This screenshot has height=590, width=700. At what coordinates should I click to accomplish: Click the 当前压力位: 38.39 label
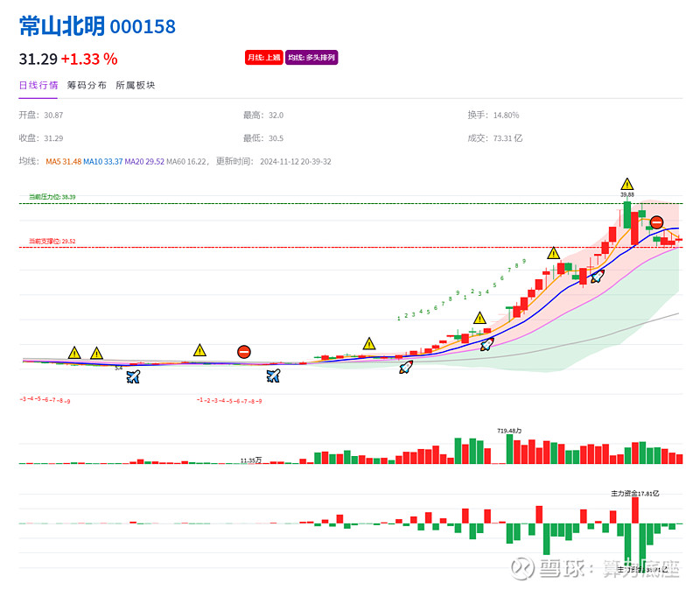pos(52,197)
